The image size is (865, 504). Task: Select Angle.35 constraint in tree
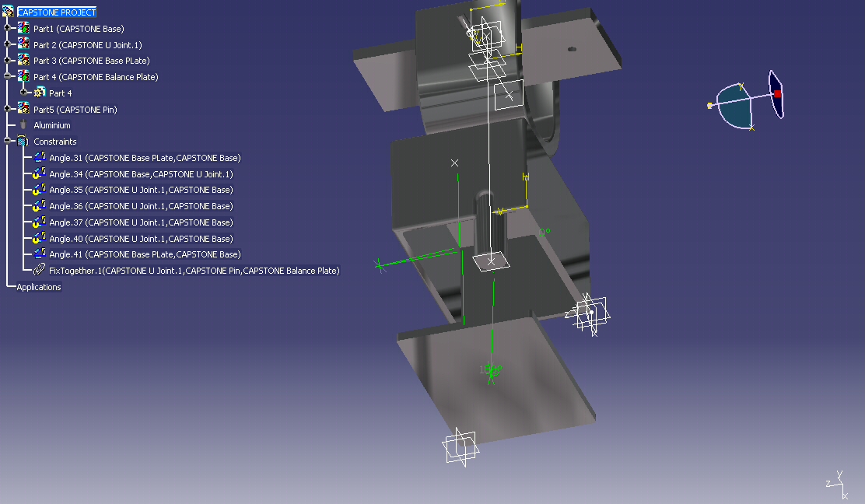tap(141, 191)
